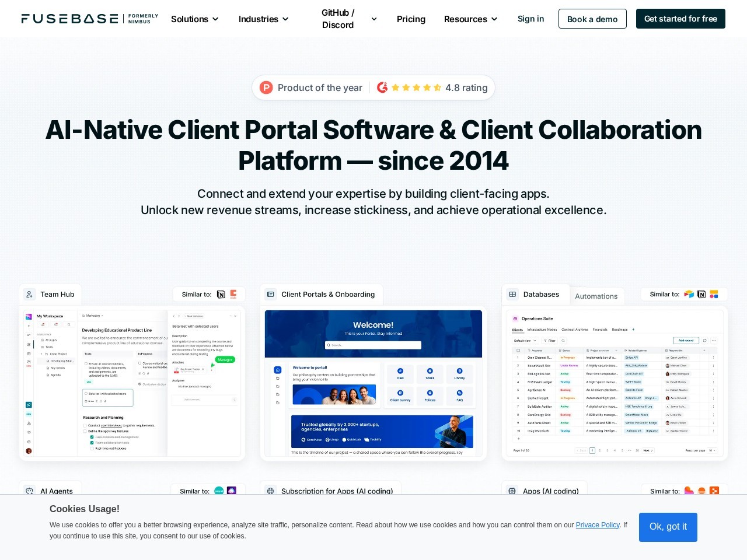
Task: Click the "Product of the year" text
Action: click(x=320, y=87)
